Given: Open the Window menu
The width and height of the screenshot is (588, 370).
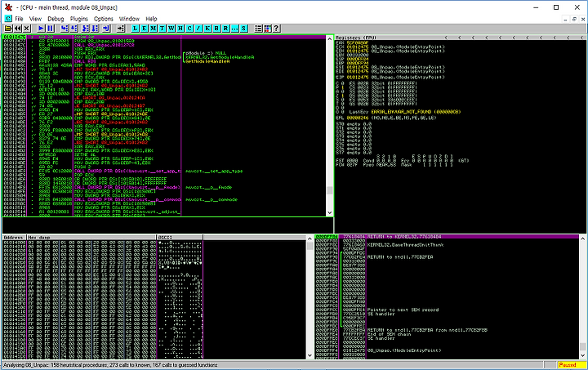Looking at the screenshot, I should click(x=129, y=19).
